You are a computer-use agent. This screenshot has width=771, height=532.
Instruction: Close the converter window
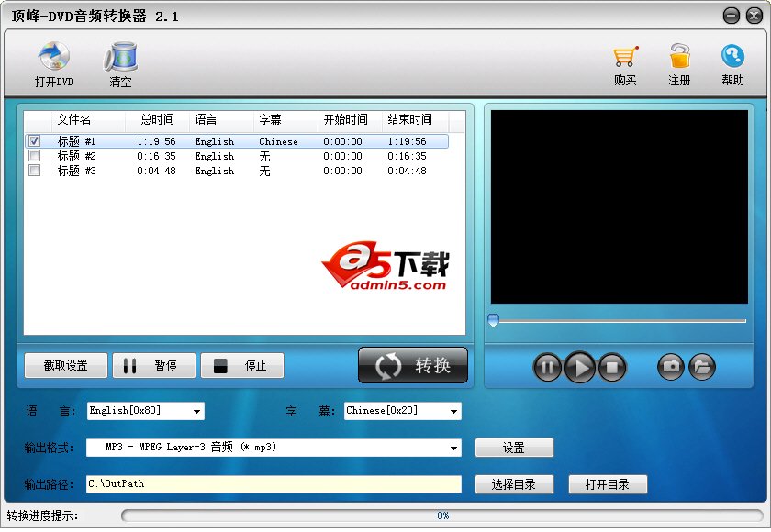click(754, 16)
